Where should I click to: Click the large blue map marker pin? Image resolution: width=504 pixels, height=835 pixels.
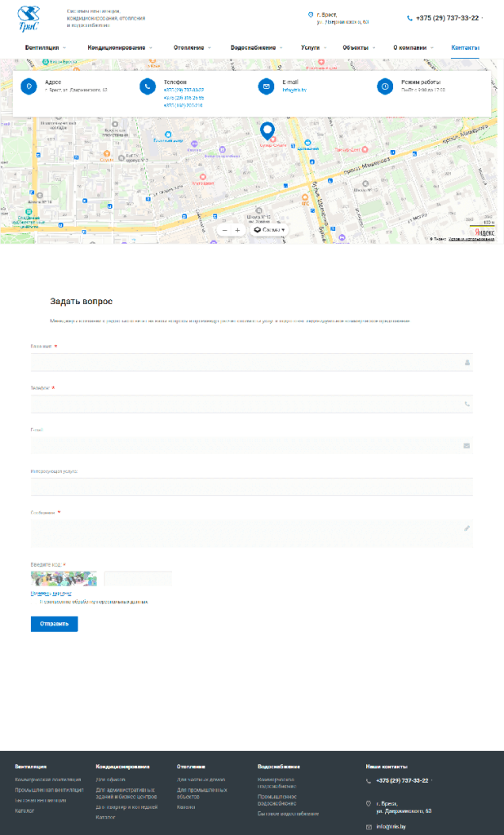pyautogui.click(x=267, y=131)
